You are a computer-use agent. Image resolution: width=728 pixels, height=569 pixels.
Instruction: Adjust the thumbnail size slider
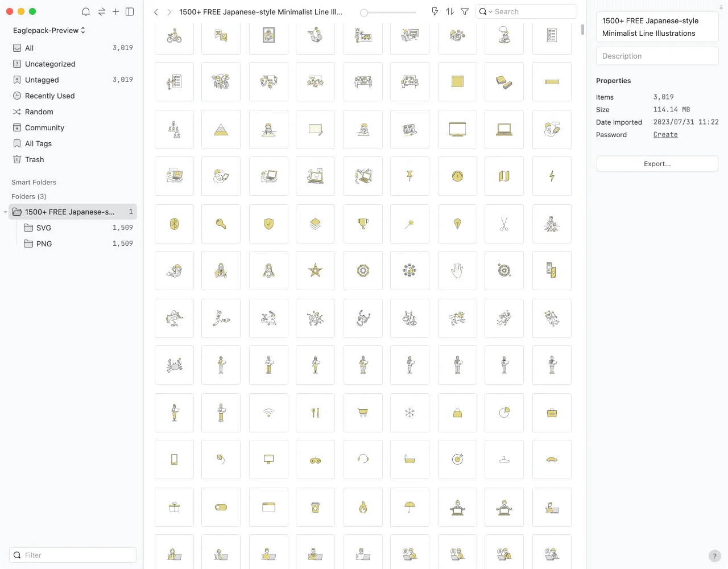364,12
